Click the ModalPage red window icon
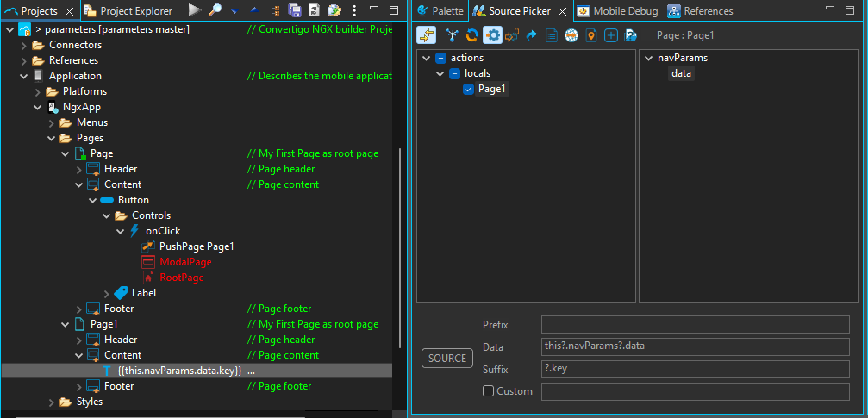 (147, 262)
